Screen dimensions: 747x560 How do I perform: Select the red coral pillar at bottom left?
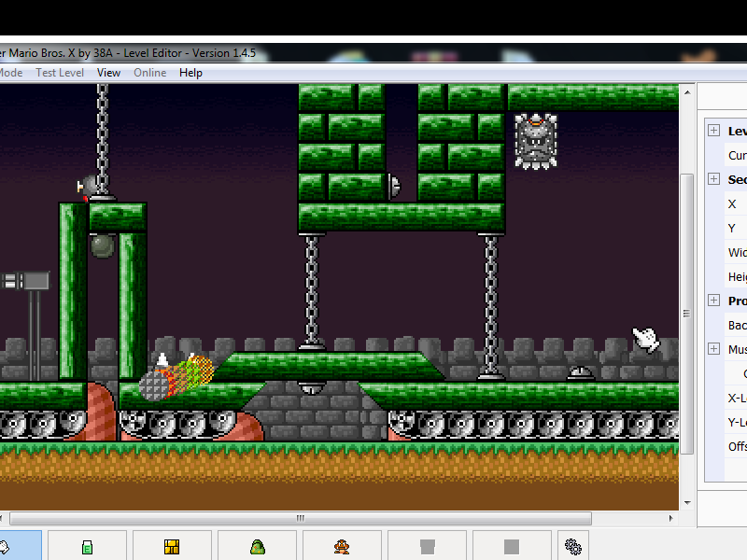point(100,411)
